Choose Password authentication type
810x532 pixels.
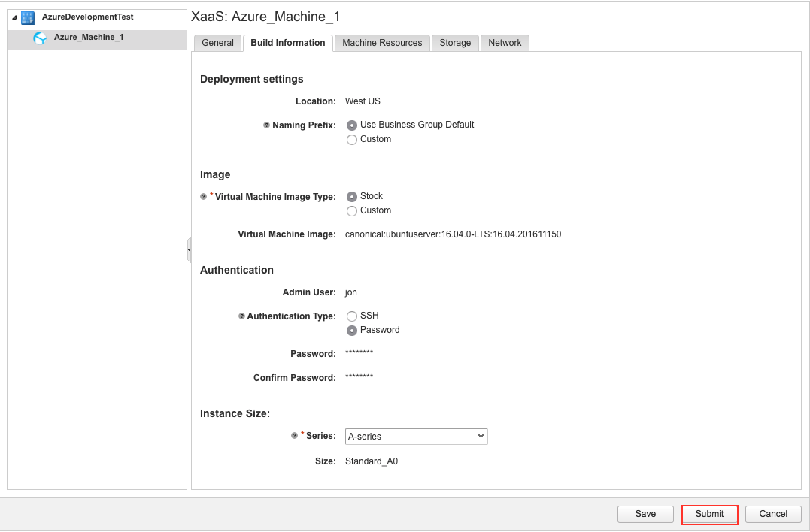tap(352, 331)
